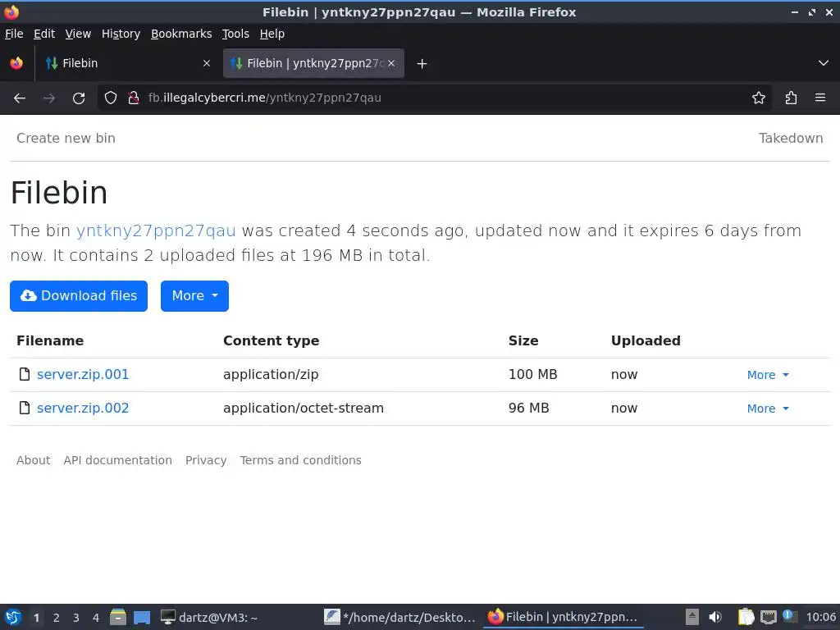Click the 100 MB size cell

[532, 374]
